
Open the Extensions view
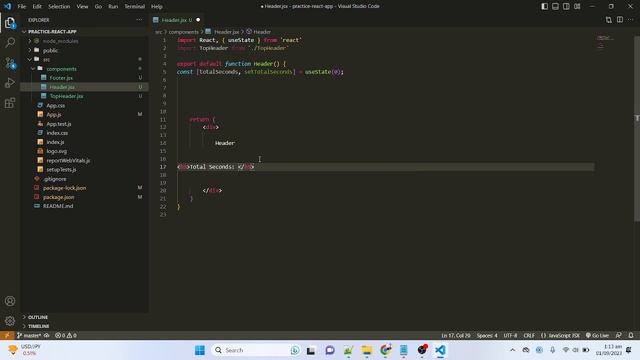pos(10,103)
